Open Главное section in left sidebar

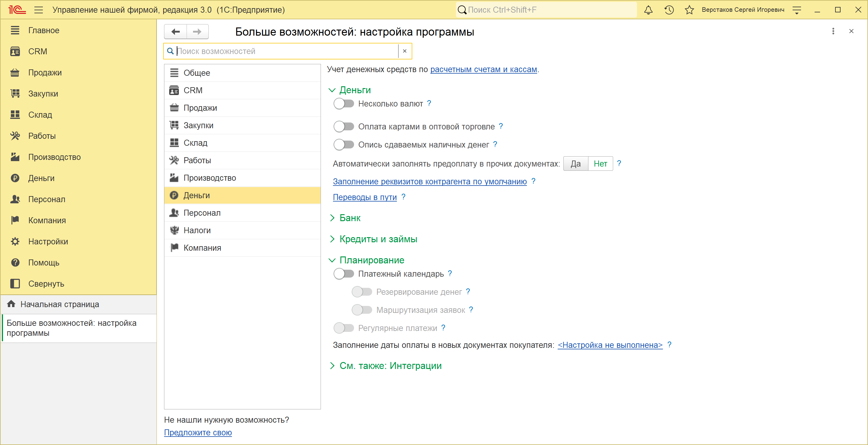pos(79,30)
